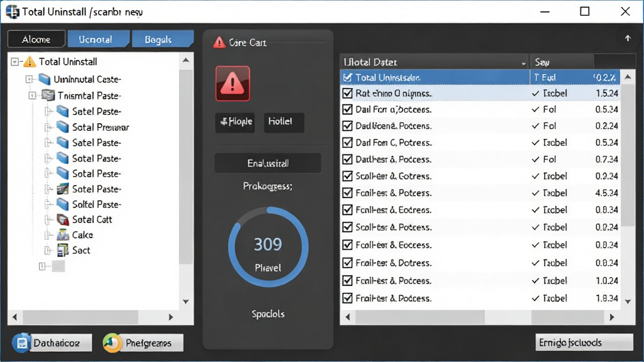Click the blue database icon on Dathaticoz button
Viewport: 644px width, 362px height.
point(21,343)
